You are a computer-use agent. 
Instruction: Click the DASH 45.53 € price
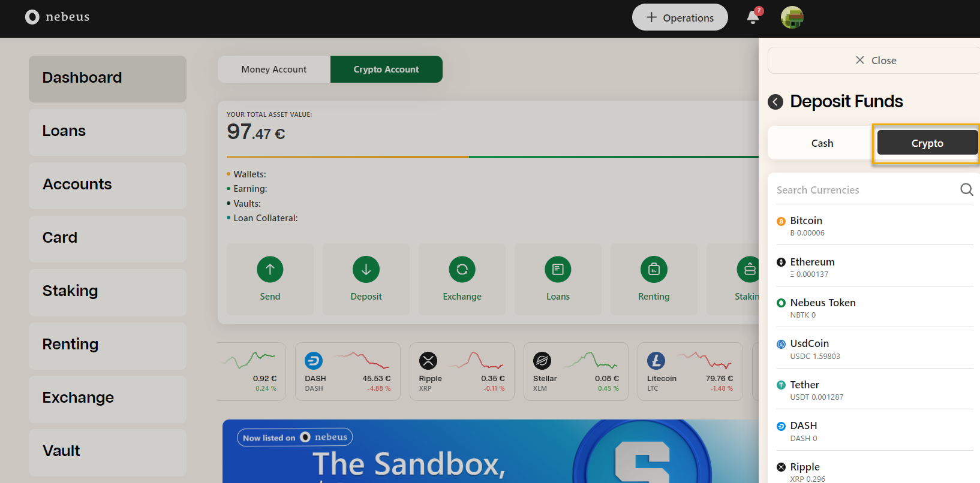pos(376,379)
